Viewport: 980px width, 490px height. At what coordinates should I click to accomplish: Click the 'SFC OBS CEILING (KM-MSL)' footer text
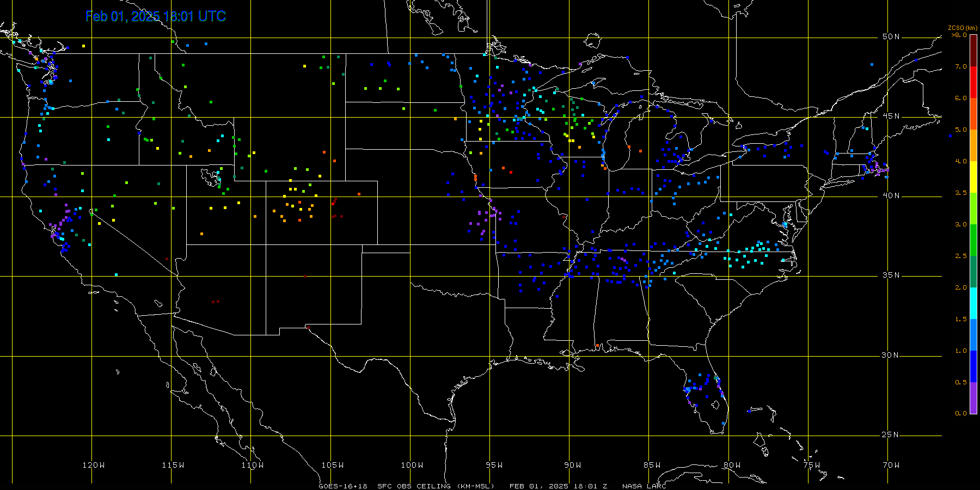(436, 486)
